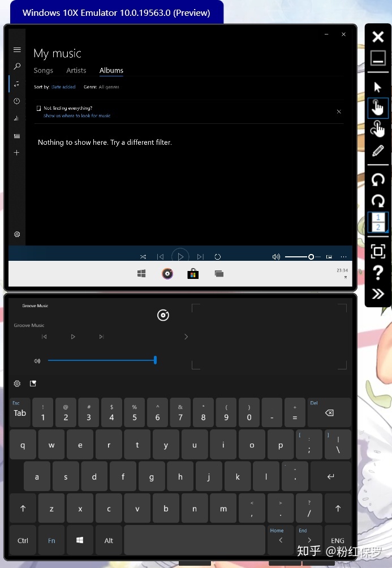Viewport: 392px width, 568px height.
Task: Create new playlist with plus icon
Action: [16, 153]
